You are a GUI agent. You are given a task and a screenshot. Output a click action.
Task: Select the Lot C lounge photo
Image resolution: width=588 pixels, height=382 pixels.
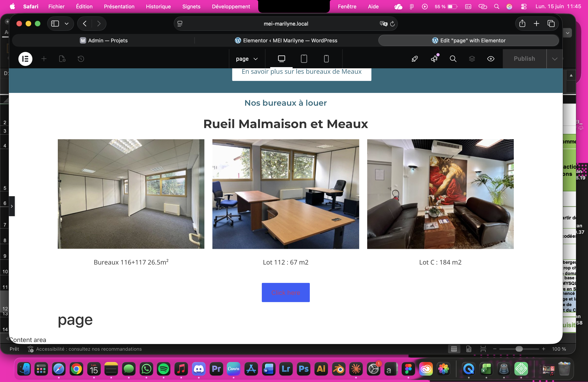point(440,194)
